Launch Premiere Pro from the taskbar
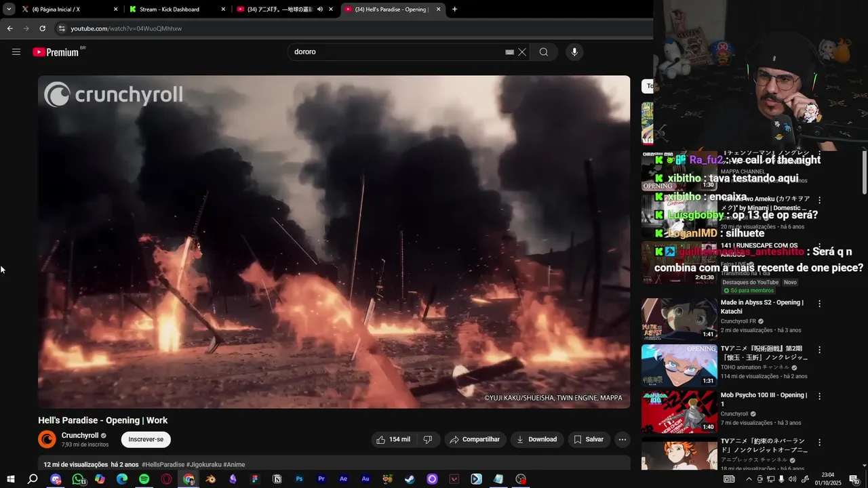Screen dimensions: 868x488 321,479
